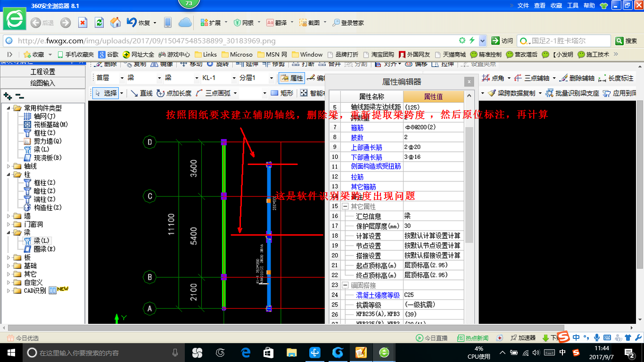Click the 搜索 search button

click(627, 41)
